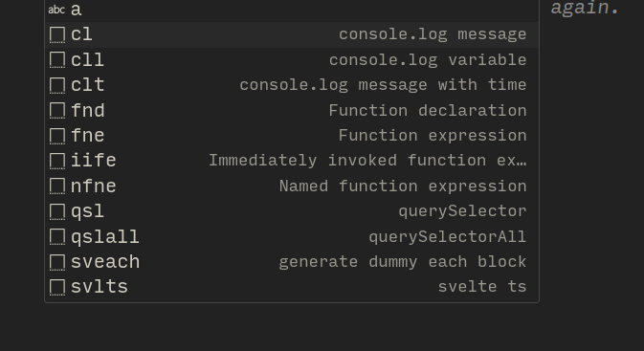Choose the cl console.log message snippet
644x351 pixels.
pos(292,34)
